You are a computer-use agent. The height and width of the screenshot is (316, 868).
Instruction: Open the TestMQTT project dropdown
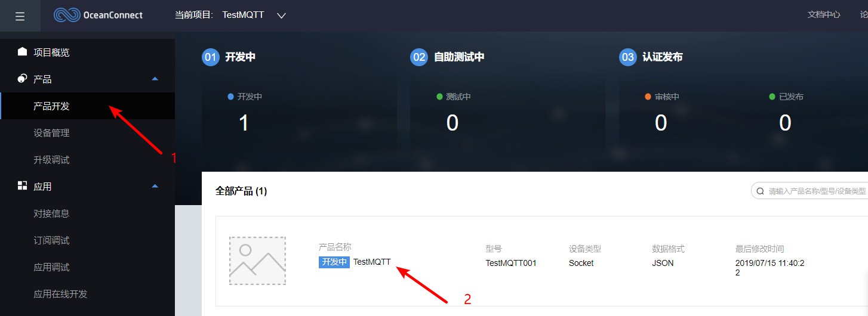coord(282,16)
